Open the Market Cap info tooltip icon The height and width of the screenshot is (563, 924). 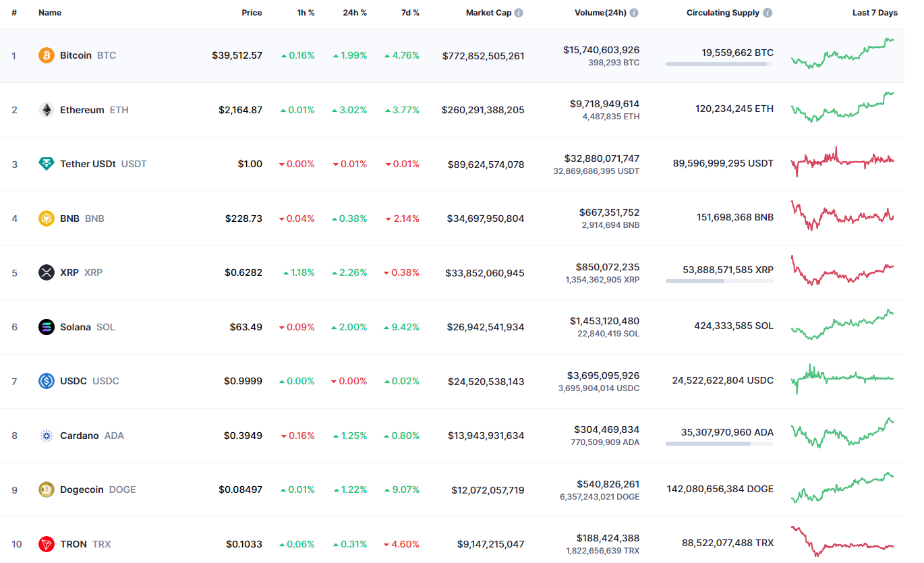tap(519, 13)
